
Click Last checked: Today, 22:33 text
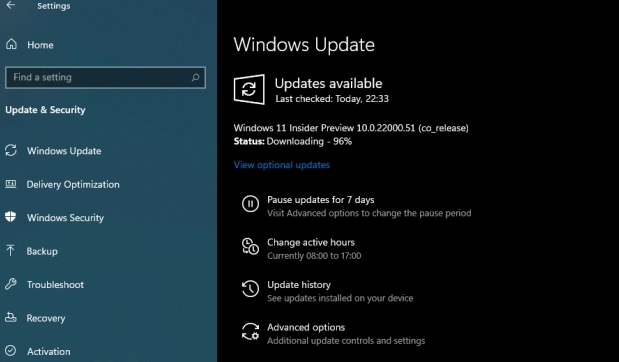[332, 99]
